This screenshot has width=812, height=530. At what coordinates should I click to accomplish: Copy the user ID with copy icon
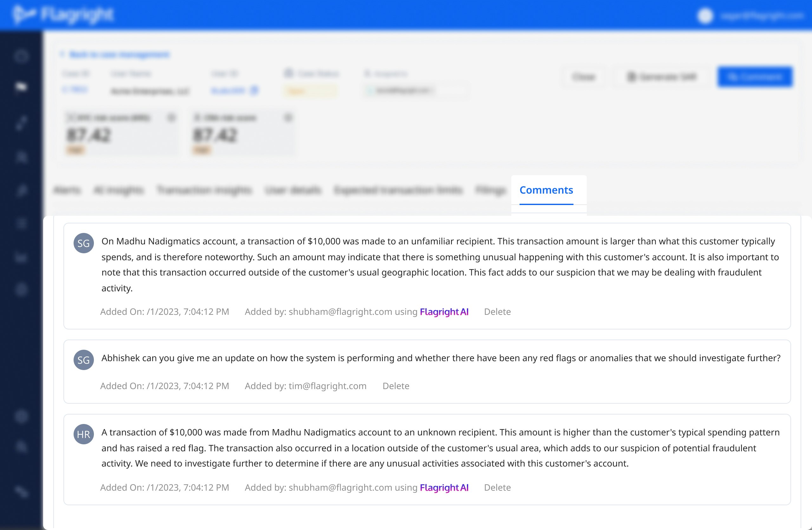(x=254, y=90)
